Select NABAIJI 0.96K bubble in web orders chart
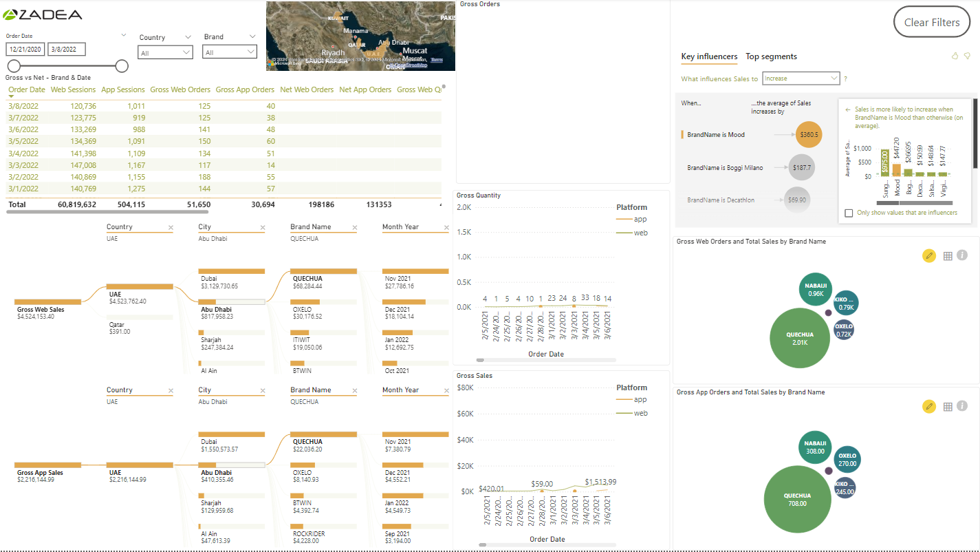Image resolution: width=980 pixels, height=552 pixels. 816,290
